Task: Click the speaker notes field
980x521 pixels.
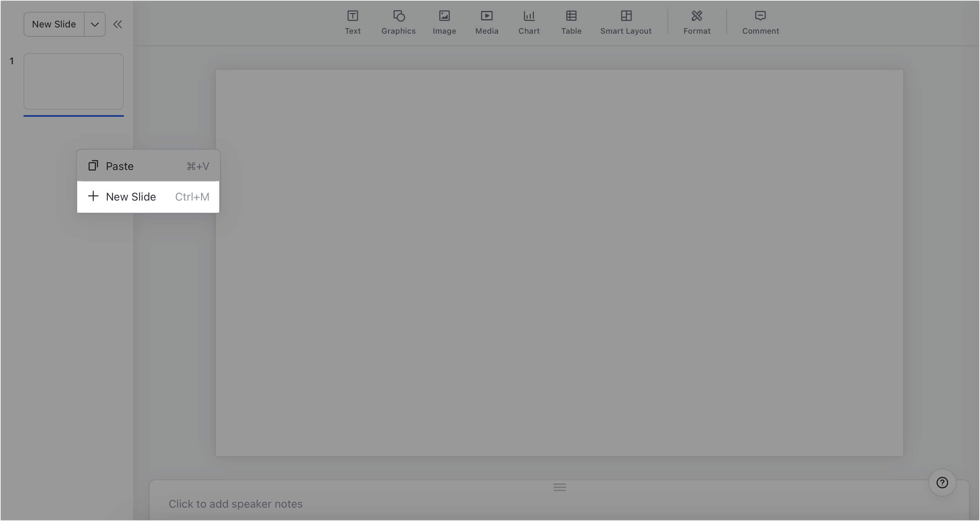Action: tap(235, 504)
